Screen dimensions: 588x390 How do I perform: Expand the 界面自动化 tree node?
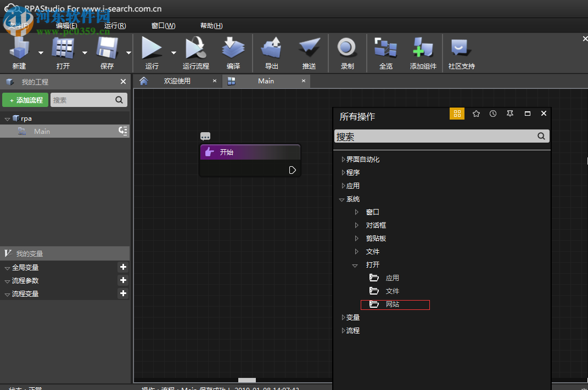(343, 160)
